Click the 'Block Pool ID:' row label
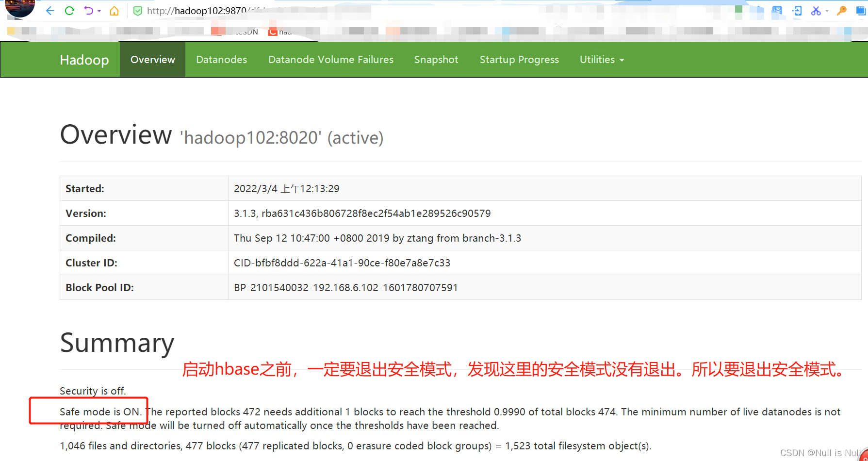Viewport: 868px width, 461px height. click(x=100, y=288)
